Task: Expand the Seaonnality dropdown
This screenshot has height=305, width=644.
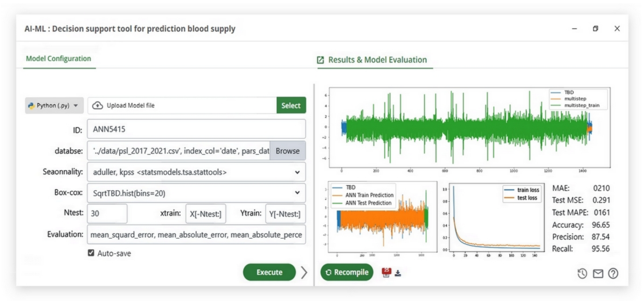Action: (x=297, y=172)
